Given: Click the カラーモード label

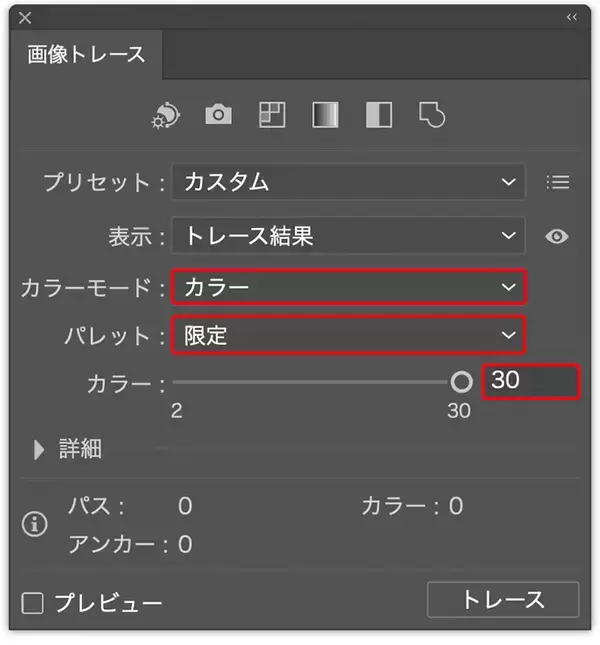Looking at the screenshot, I should click(93, 288).
